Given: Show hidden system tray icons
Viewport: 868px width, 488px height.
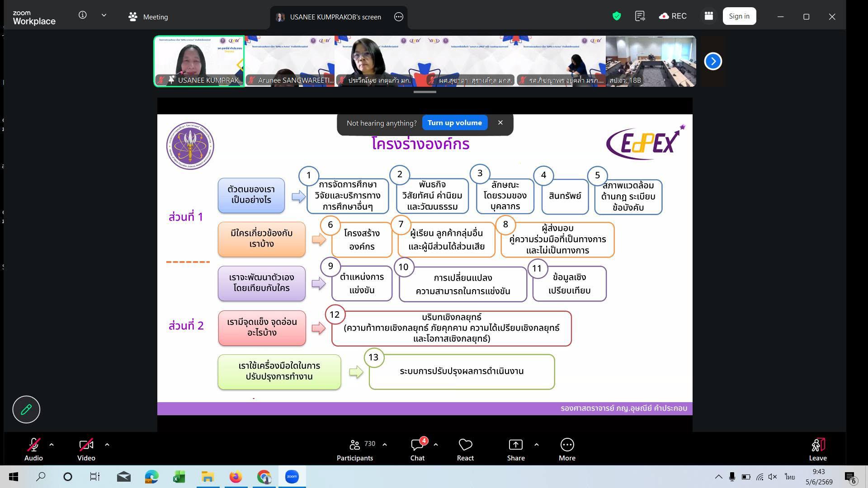Looking at the screenshot, I should (718, 477).
